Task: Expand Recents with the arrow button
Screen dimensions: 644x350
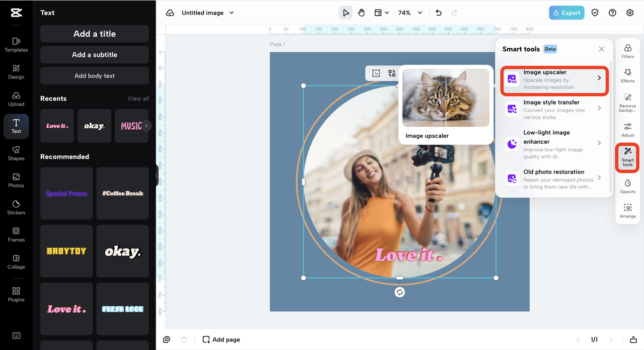Action: coord(146,126)
